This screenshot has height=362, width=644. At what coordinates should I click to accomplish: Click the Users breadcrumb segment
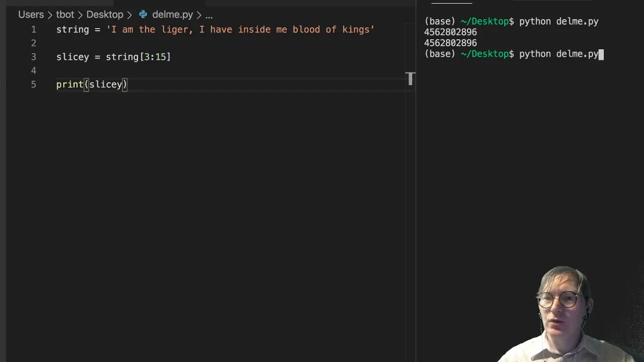31,15
